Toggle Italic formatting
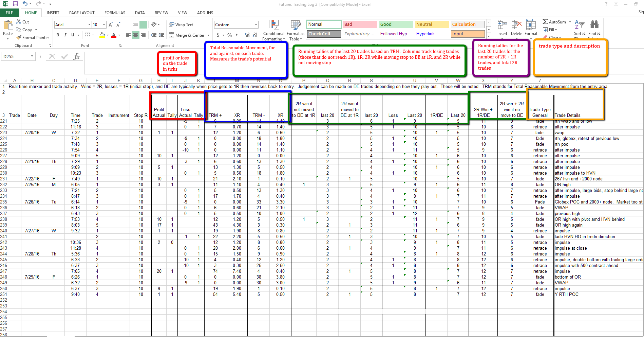The width and height of the screenshot is (644, 337). coord(65,35)
